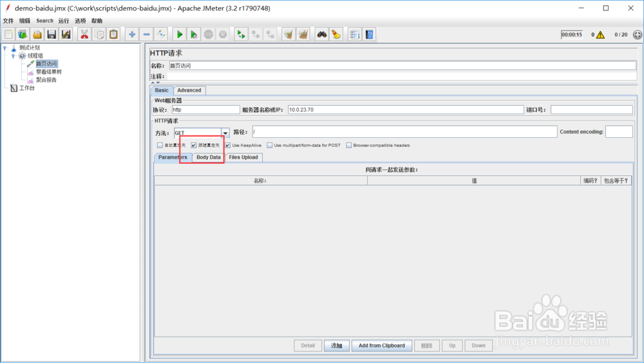This screenshot has height=363, width=644.
Task: Select 工作台 in the tree
Action: (27, 88)
